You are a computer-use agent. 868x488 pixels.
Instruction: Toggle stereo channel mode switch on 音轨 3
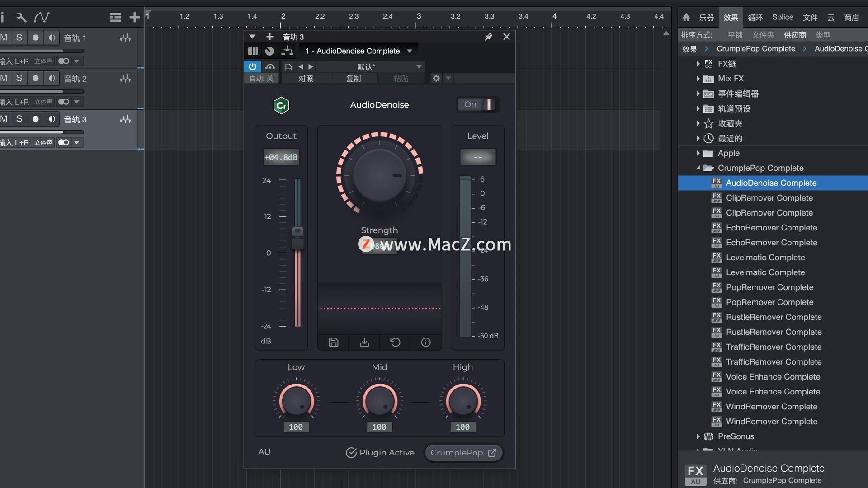(64, 142)
